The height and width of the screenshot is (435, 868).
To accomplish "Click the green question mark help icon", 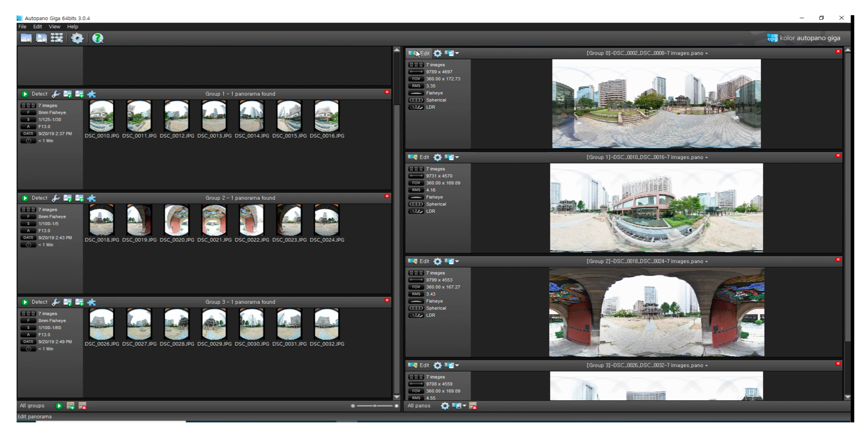I will tap(98, 38).
